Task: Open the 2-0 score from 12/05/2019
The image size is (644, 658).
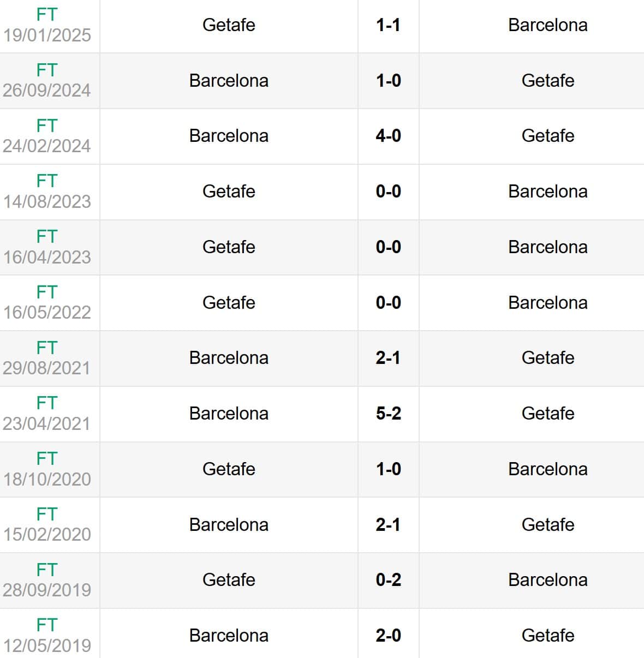Action: click(x=388, y=636)
